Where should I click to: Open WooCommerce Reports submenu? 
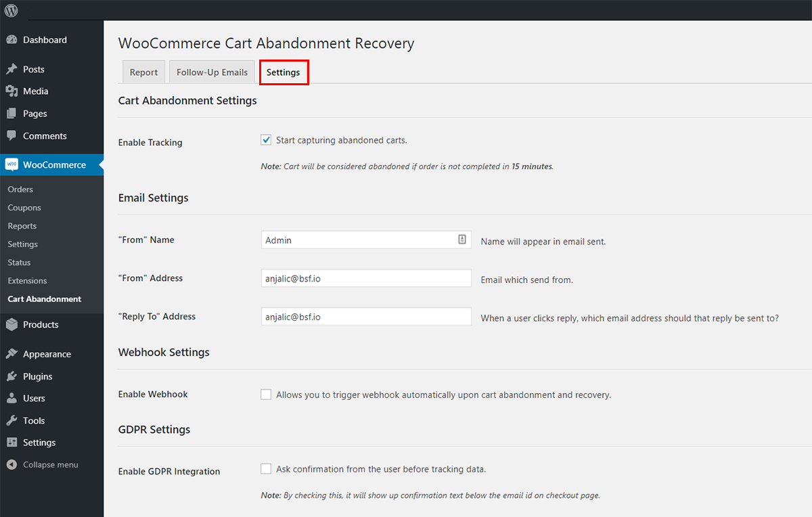pos(22,226)
